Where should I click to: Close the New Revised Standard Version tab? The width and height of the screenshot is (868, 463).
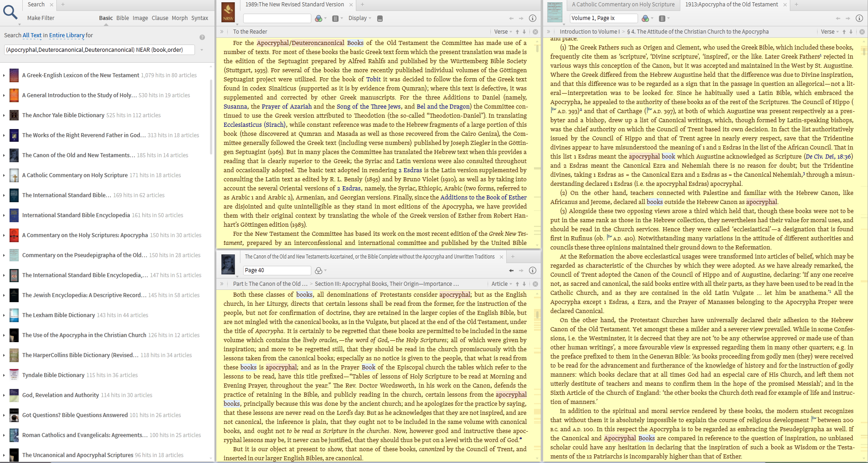click(351, 5)
